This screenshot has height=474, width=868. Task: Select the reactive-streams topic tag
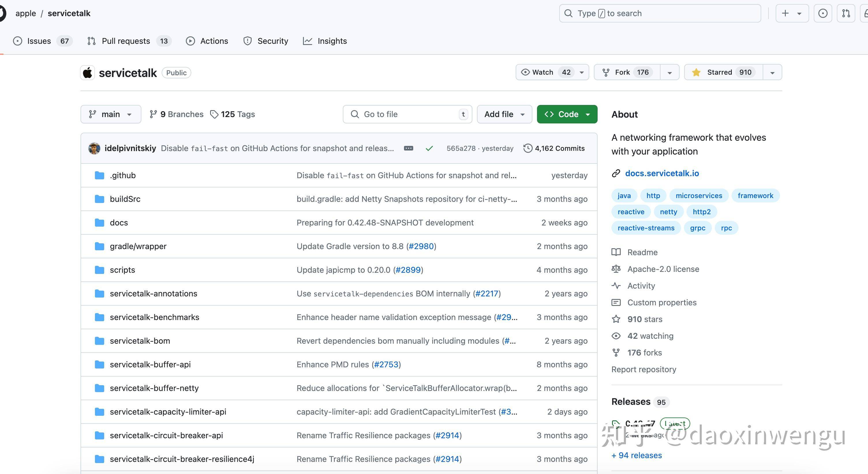click(646, 228)
